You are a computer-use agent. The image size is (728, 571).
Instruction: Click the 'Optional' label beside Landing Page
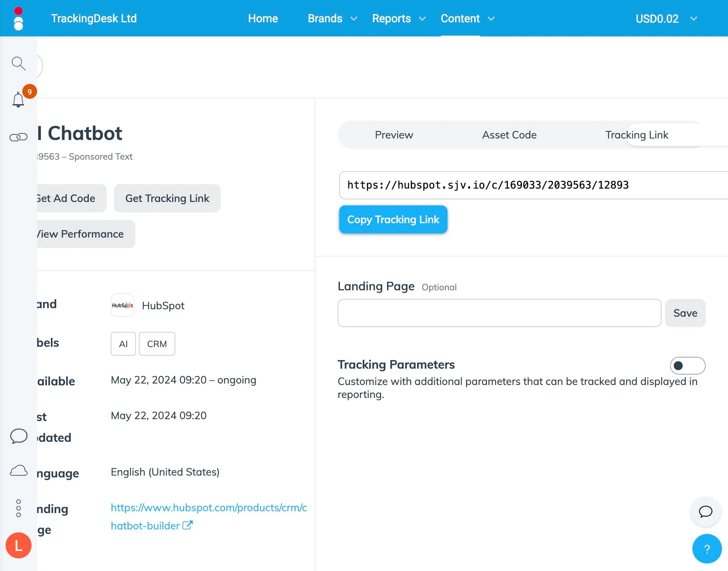click(439, 287)
